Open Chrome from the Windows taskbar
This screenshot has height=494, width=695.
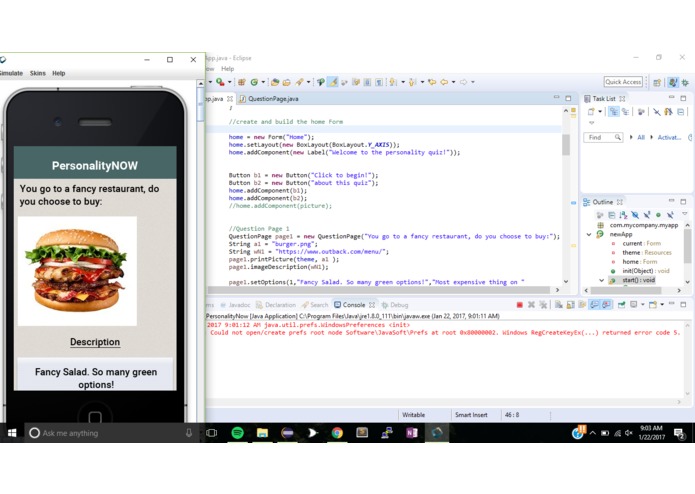click(x=337, y=433)
